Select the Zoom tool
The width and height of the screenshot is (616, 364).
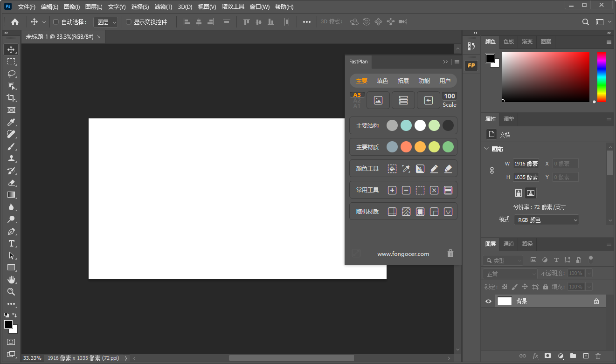pos(11,292)
